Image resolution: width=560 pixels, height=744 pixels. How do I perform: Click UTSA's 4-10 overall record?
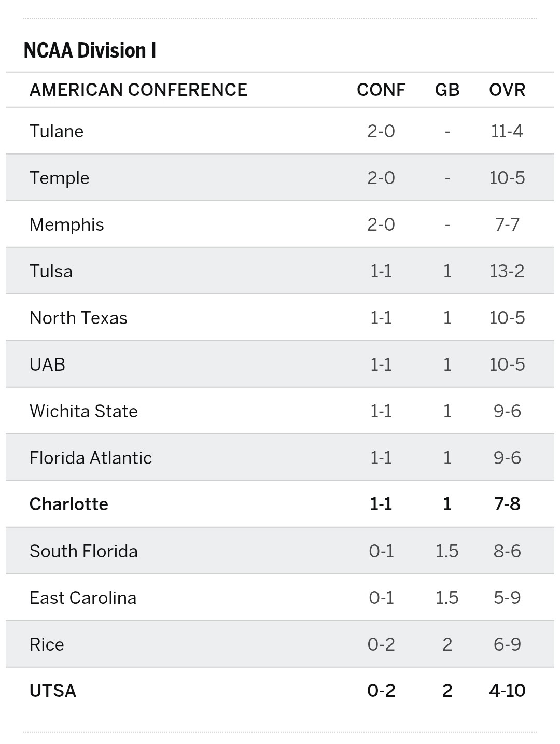pos(507,691)
